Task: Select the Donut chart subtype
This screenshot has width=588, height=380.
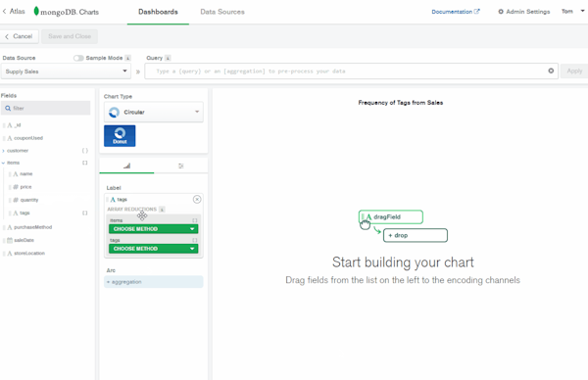Action: tap(120, 136)
